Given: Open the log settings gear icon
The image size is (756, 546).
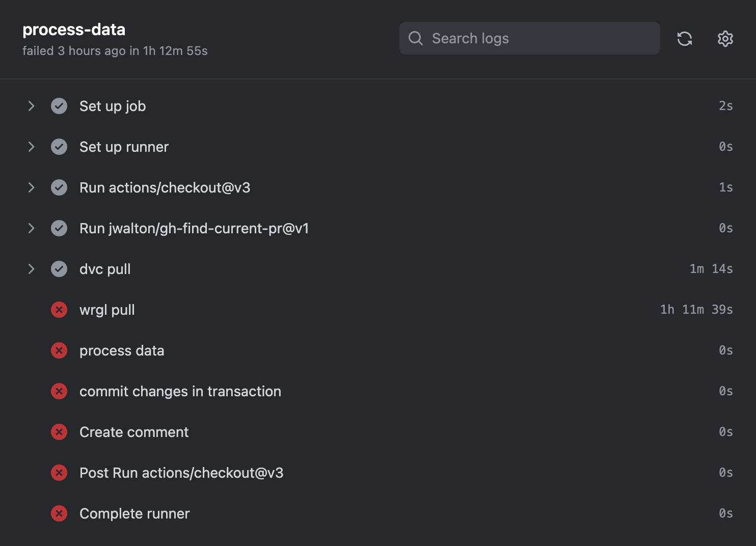Looking at the screenshot, I should 725,39.
